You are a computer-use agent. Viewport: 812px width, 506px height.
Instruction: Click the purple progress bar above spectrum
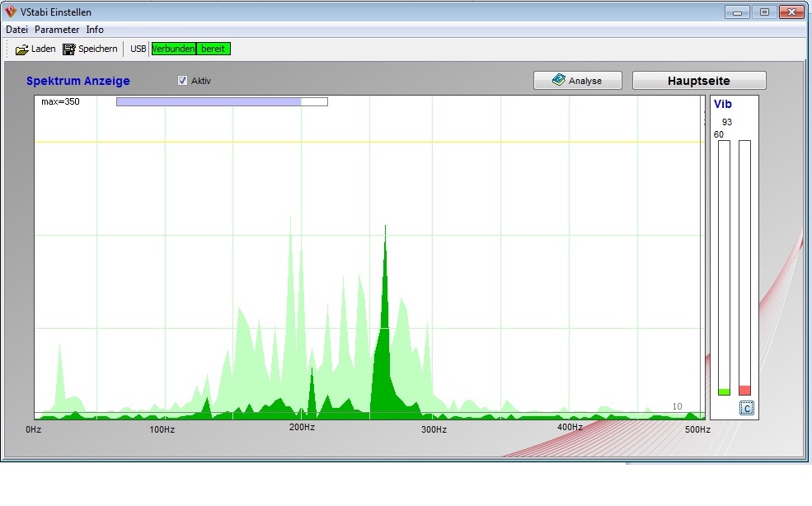point(209,102)
